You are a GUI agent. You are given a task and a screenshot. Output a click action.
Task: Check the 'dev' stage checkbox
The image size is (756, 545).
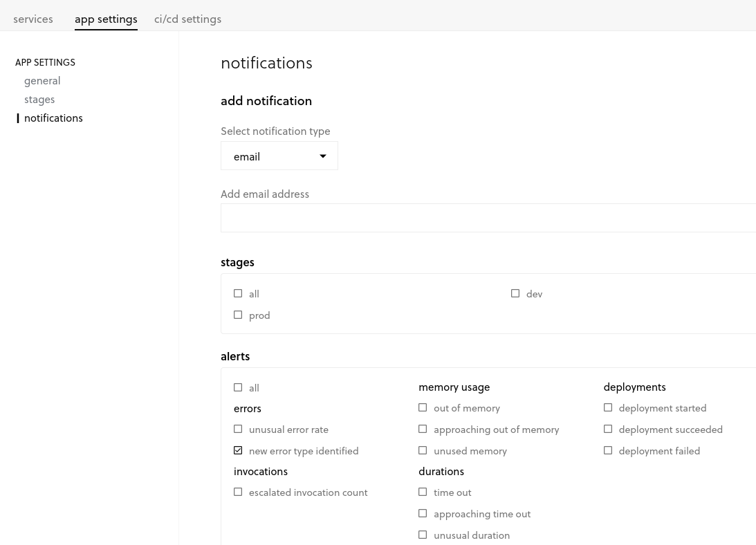[x=515, y=293]
